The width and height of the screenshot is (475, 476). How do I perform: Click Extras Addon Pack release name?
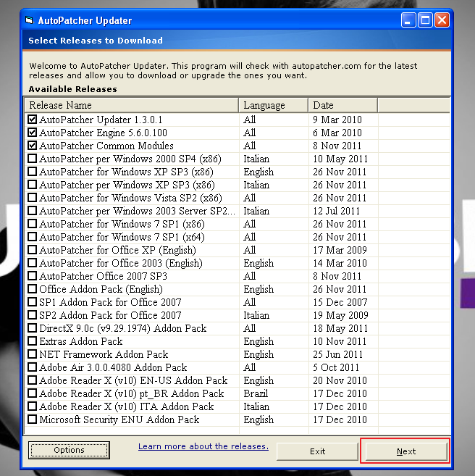point(80,341)
